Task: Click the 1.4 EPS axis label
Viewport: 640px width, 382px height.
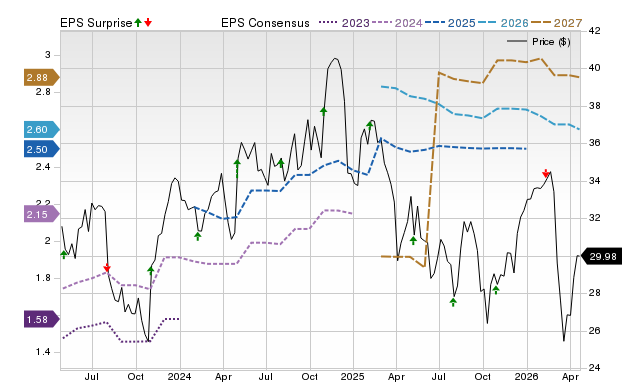Action: (43, 352)
